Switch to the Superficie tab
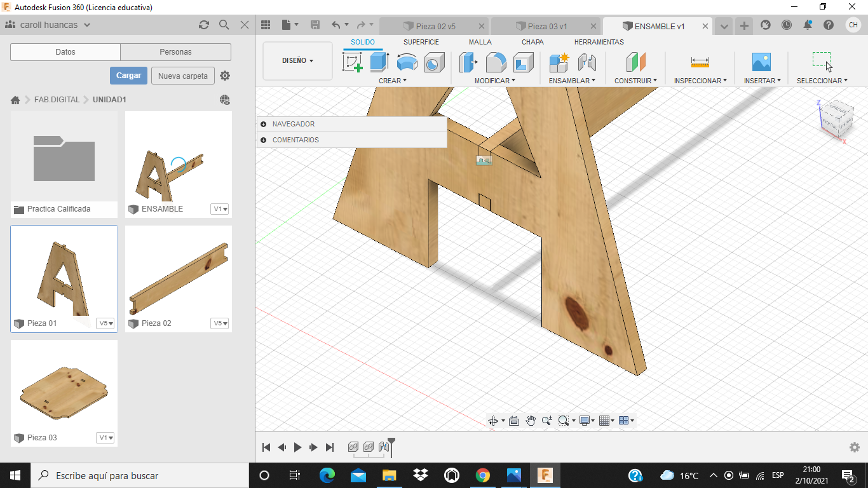The height and width of the screenshot is (488, 868). (421, 42)
